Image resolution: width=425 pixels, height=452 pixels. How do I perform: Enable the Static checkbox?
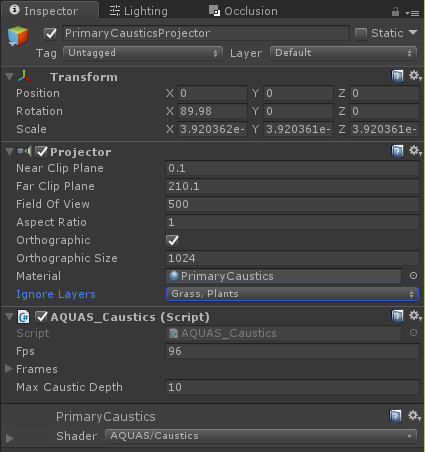[x=361, y=34]
